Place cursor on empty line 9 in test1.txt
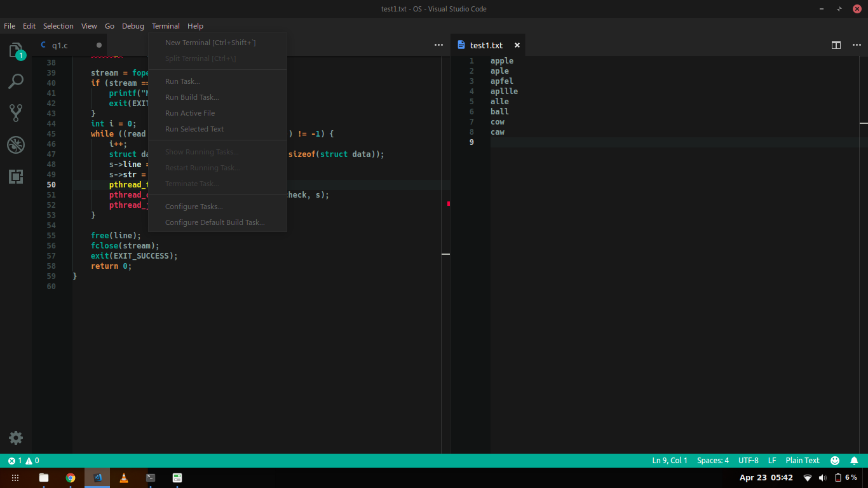868x488 pixels. (674, 142)
